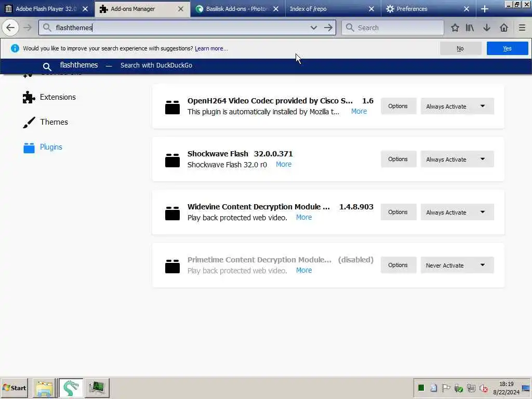Expand OpenH264 Always Activate dropdown

click(457, 106)
